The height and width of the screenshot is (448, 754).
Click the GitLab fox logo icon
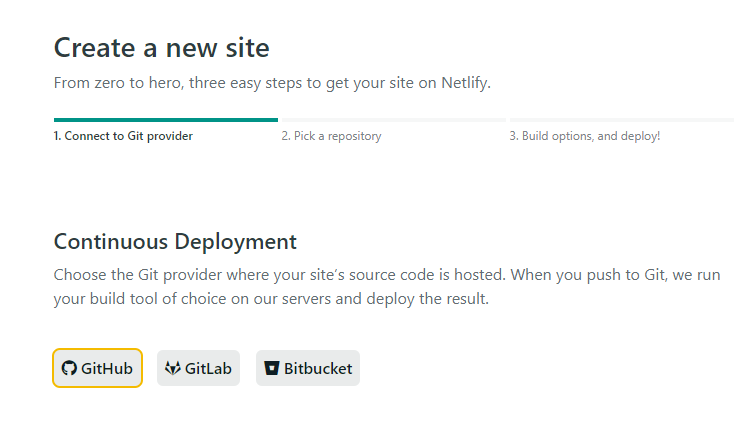(172, 368)
